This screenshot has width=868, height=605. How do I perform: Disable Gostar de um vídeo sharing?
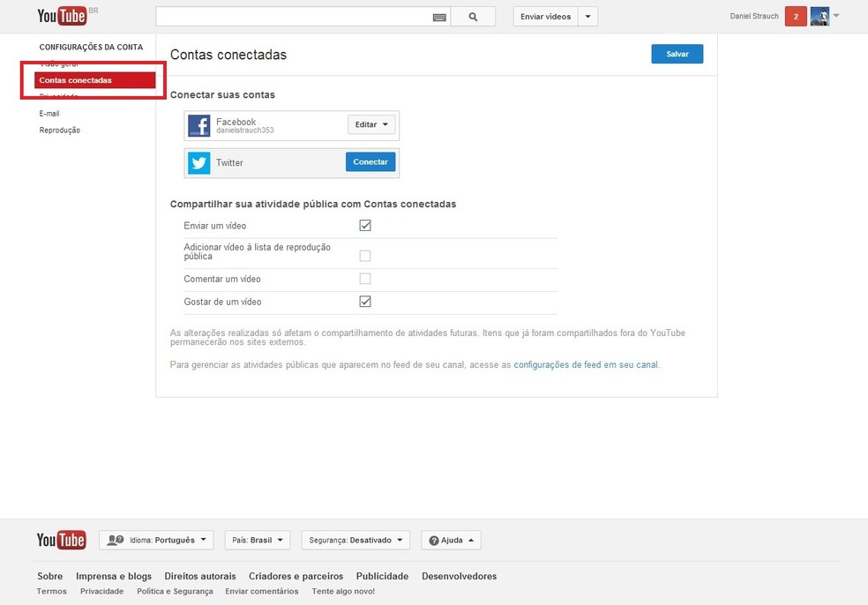pyautogui.click(x=364, y=301)
